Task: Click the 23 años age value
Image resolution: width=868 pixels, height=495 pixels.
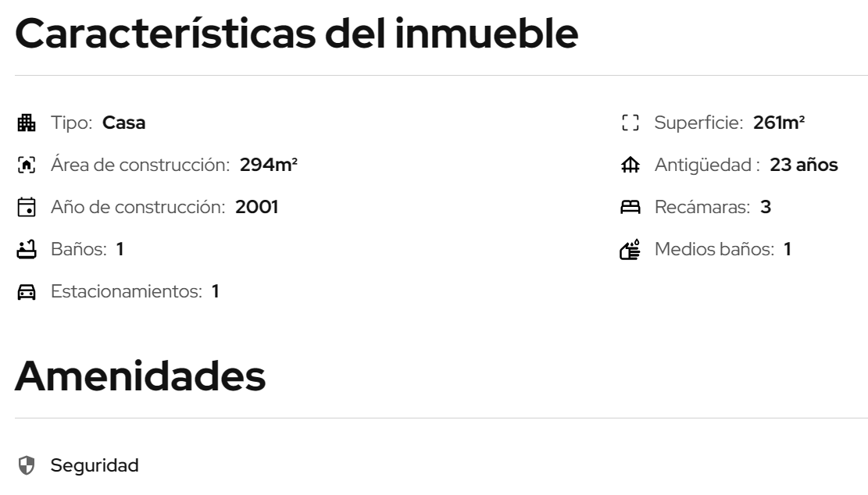Action: click(x=804, y=165)
